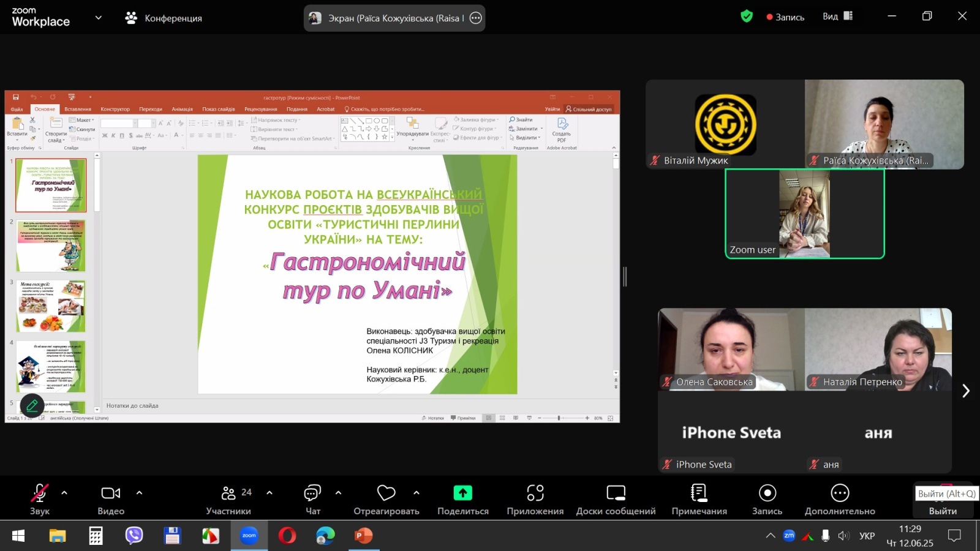Viewport: 980px width, 551px height.
Task: Open the Чат chat panel
Action: pyautogui.click(x=313, y=499)
